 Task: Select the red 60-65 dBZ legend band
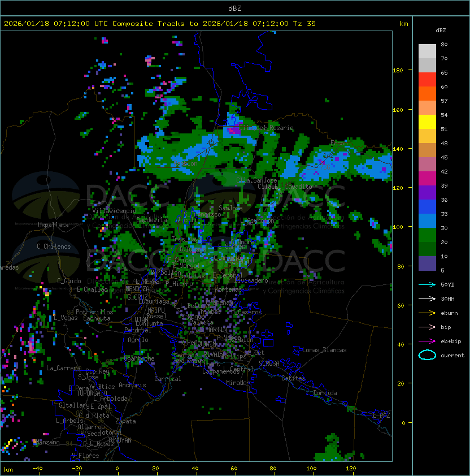point(427,80)
